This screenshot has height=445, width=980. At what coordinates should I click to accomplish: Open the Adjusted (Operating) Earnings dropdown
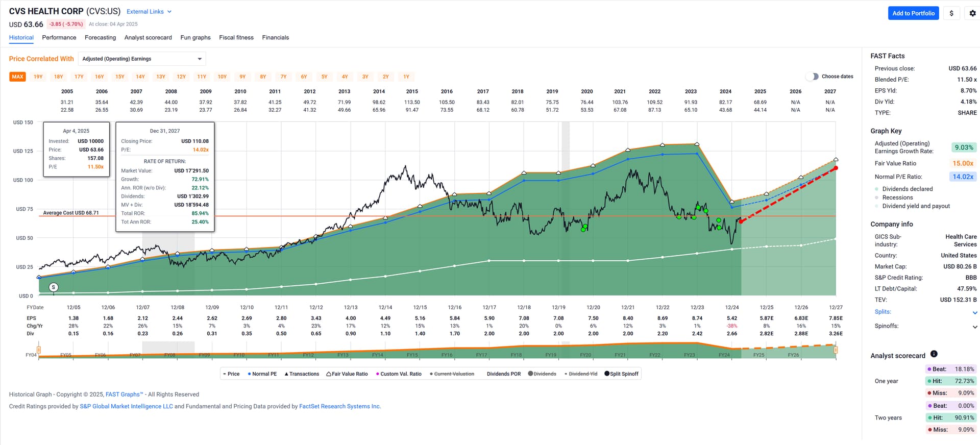141,59
